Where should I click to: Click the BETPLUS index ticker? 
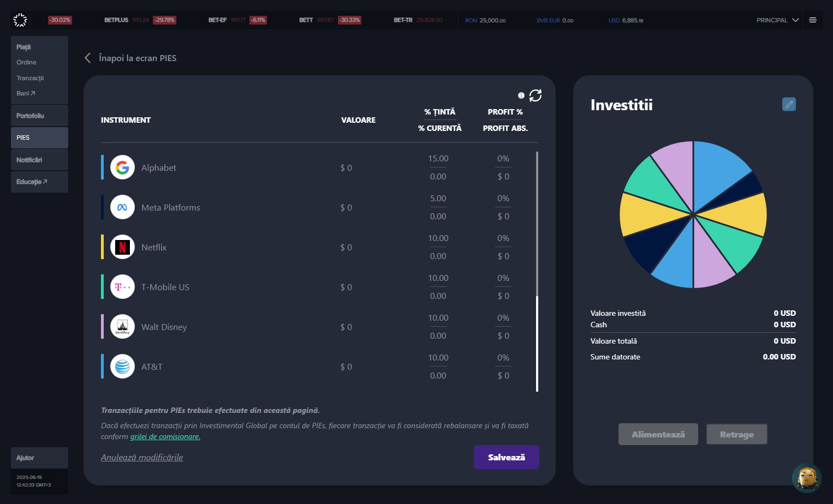140,20
